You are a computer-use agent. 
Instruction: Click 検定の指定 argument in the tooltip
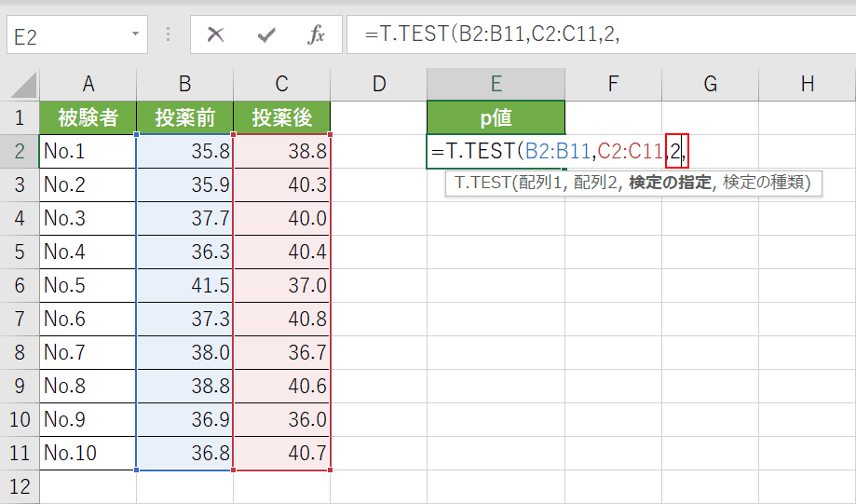(x=670, y=183)
